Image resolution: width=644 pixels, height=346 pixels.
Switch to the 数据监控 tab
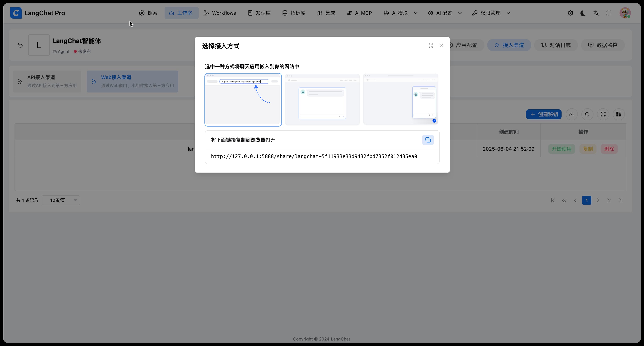click(x=603, y=45)
